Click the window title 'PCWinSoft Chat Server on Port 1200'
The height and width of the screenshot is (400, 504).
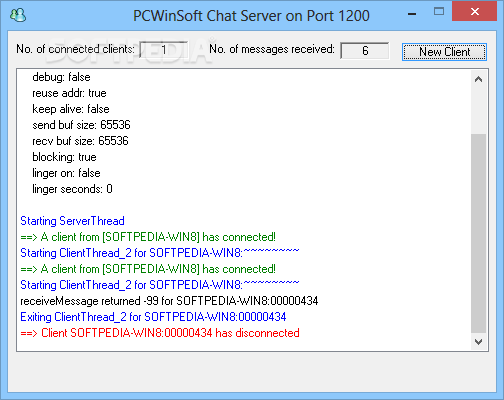[x=251, y=16]
